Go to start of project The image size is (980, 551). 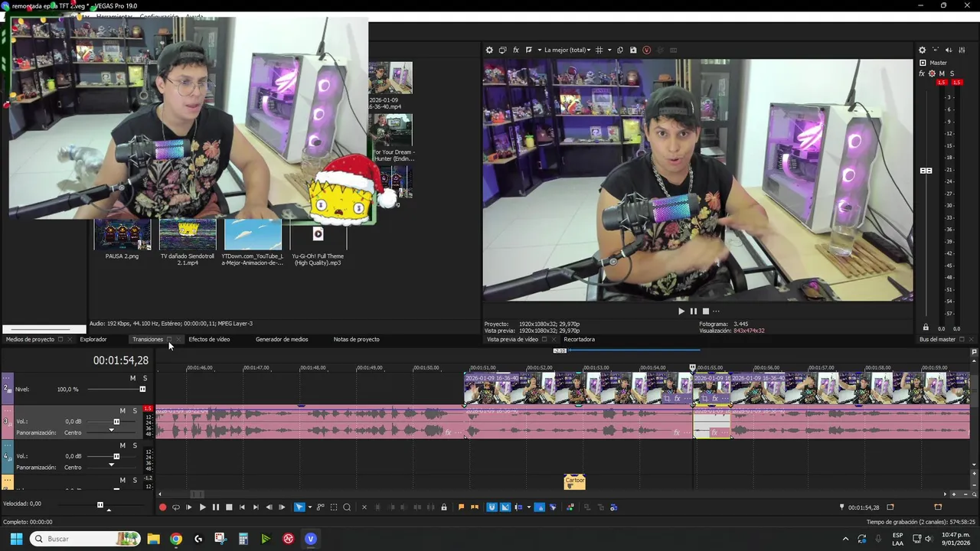243,507
